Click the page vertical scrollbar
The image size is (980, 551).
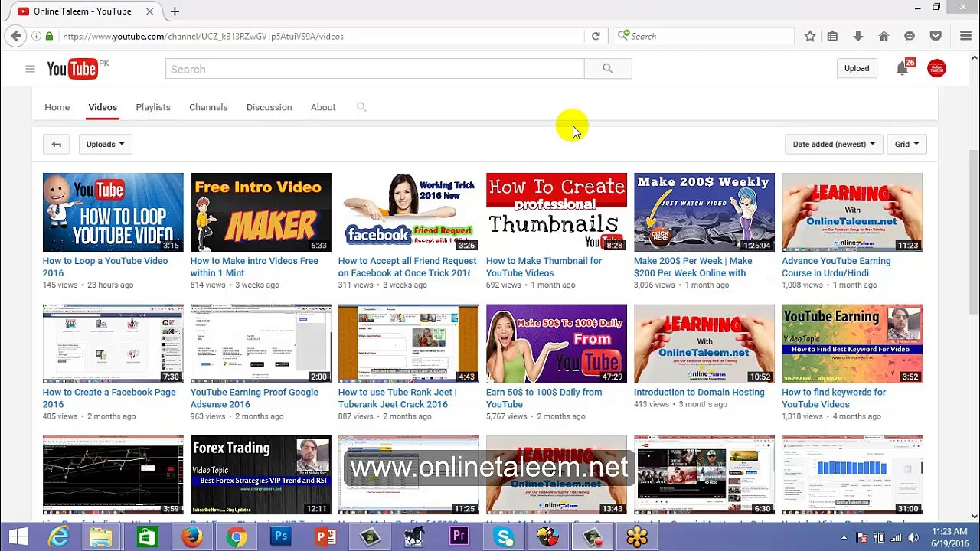tap(974, 233)
